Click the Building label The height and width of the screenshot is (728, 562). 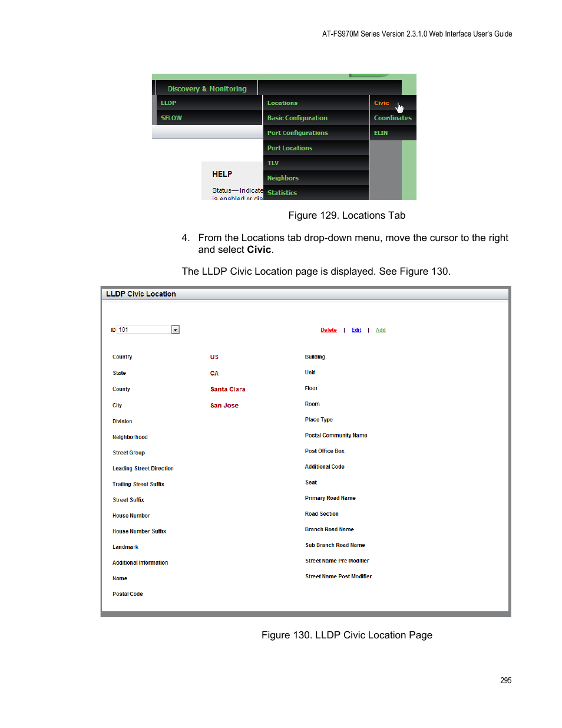click(315, 357)
